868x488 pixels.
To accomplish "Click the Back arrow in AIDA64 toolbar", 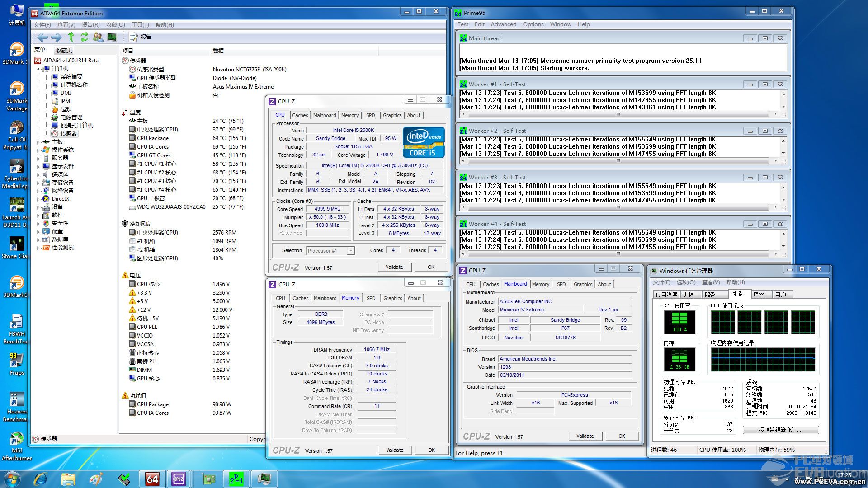I will [x=42, y=37].
